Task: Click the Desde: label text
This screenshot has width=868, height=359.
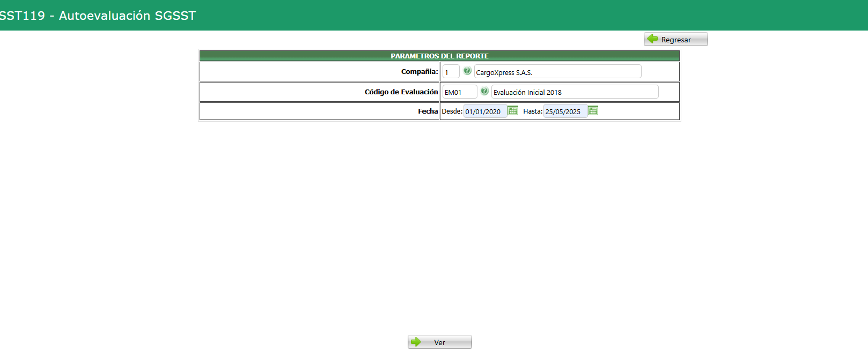Action: [x=452, y=111]
